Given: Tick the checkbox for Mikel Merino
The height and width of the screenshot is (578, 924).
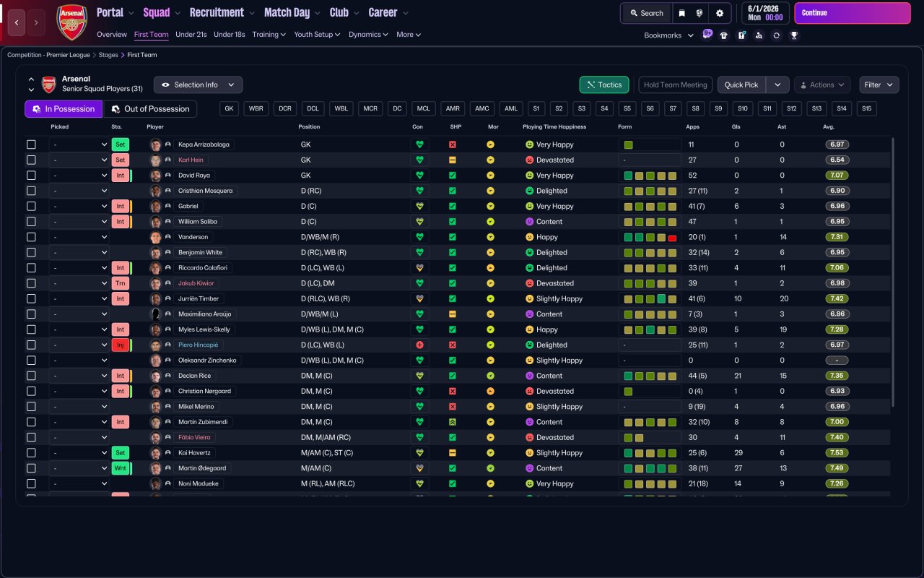Looking at the screenshot, I should 31,407.
